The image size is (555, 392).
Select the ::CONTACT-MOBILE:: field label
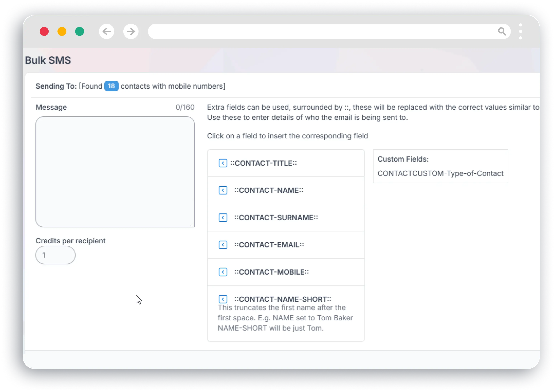(271, 272)
